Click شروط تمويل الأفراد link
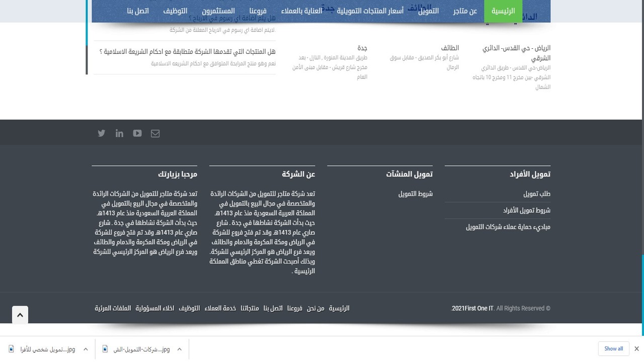This screenshot has width=644, height=362. pyautogui.click(x=527, y=210)
